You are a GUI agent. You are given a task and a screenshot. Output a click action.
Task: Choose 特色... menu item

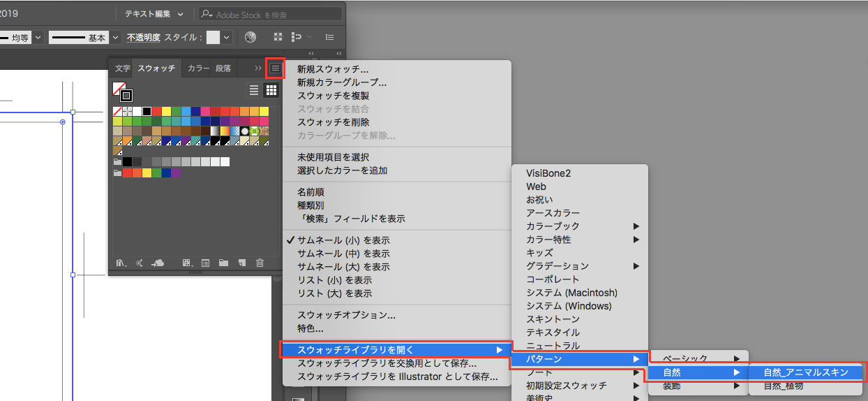(x=397, y=328)
